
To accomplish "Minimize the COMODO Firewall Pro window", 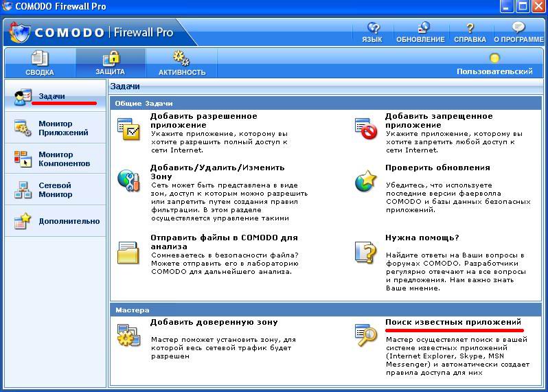I will pos(506,7).
